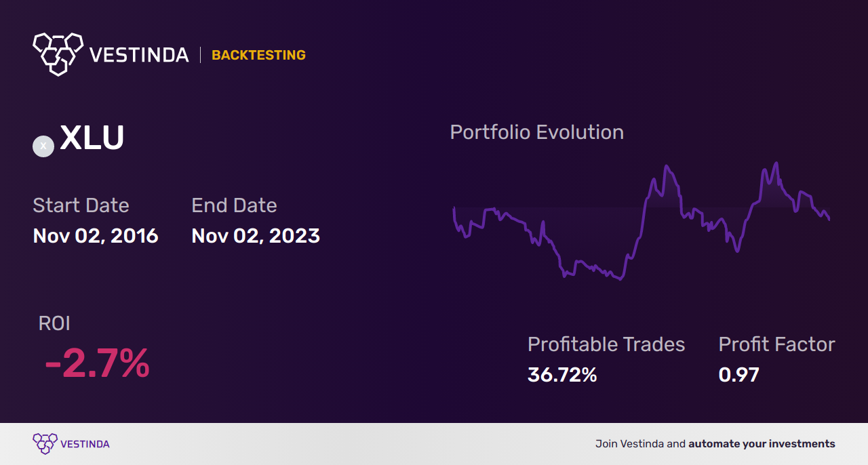Select the Nov 02, 2023 end date

256,236
